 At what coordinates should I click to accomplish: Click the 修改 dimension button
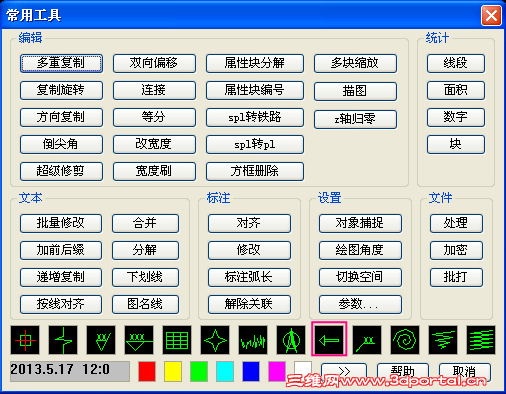pyautogui.click(x=249, y=250)
